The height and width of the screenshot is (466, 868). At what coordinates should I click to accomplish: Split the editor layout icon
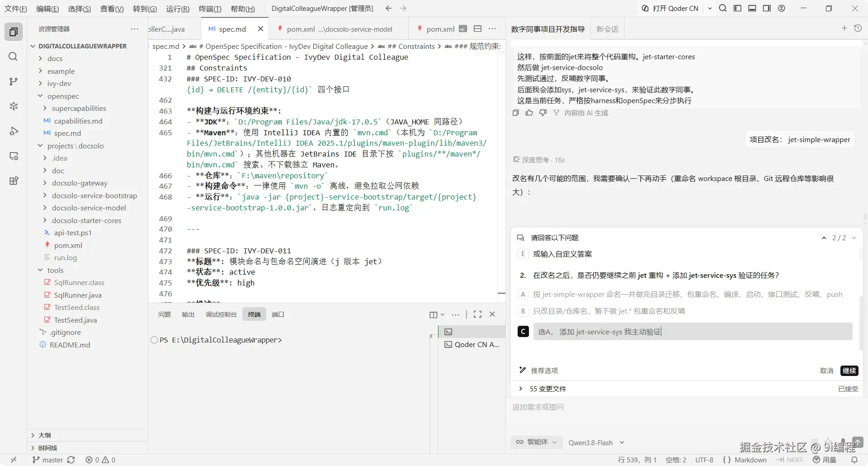click(x=477, y=29)
